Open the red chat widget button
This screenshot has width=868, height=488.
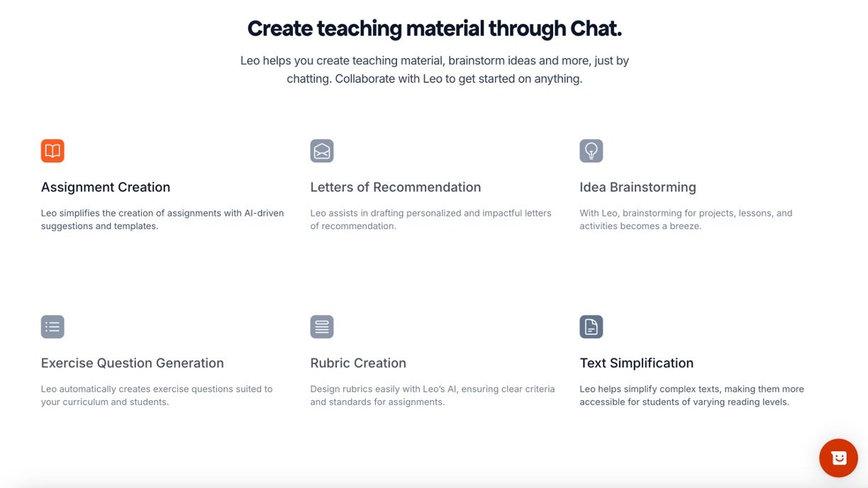coord(838,457)
